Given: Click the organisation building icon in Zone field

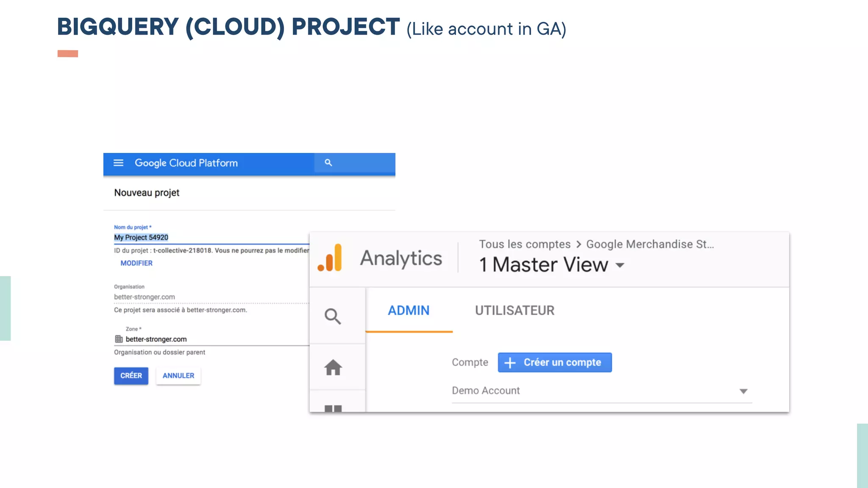Looking at the screenshot, I should (x=119, y=339).
